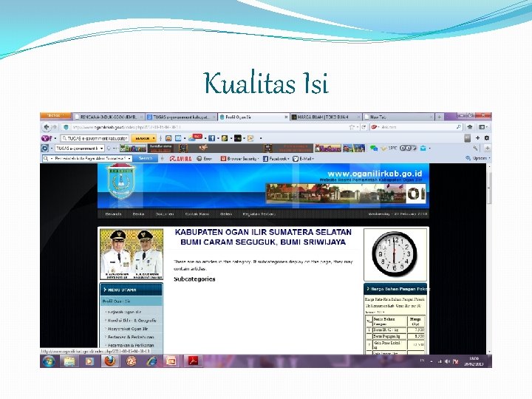Screen dimensions: 532x399
Task: Open the Facebook icon on Yahoo toolbar
Action: pyautogui.click(x=211, y=138)
